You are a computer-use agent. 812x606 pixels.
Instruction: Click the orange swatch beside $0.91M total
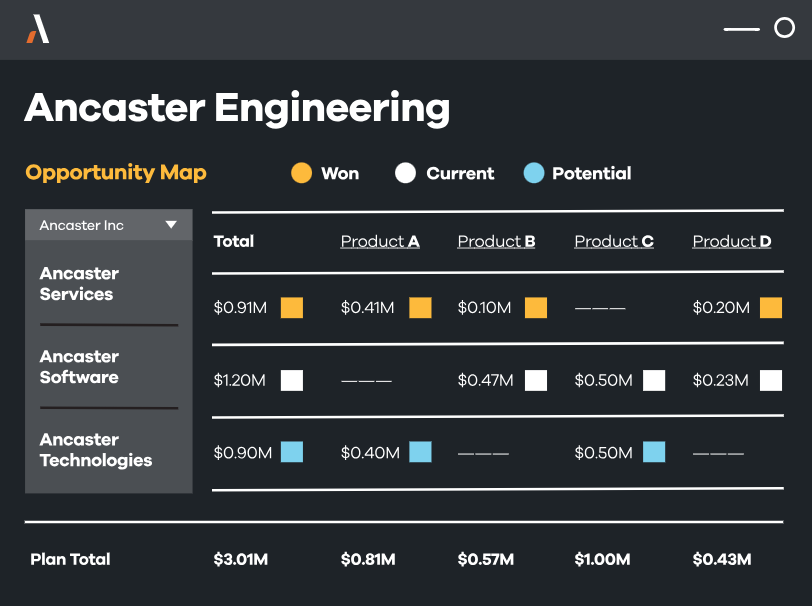click(292, 308)
